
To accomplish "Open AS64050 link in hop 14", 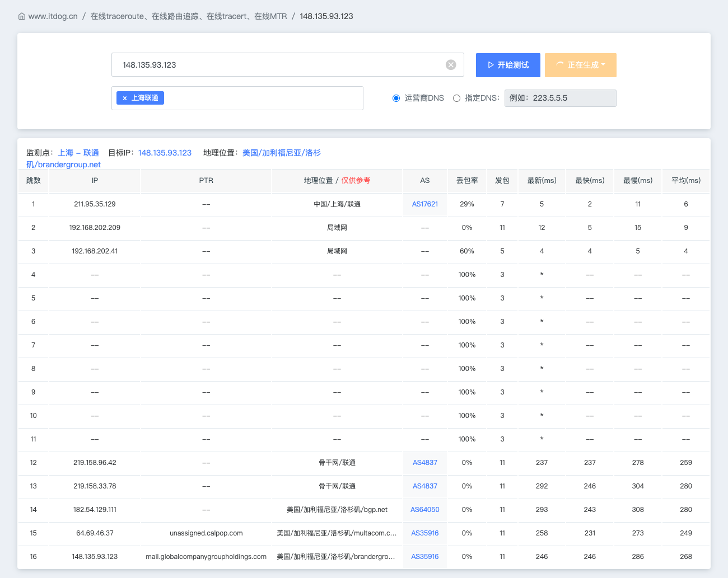I will pos(425,510).
